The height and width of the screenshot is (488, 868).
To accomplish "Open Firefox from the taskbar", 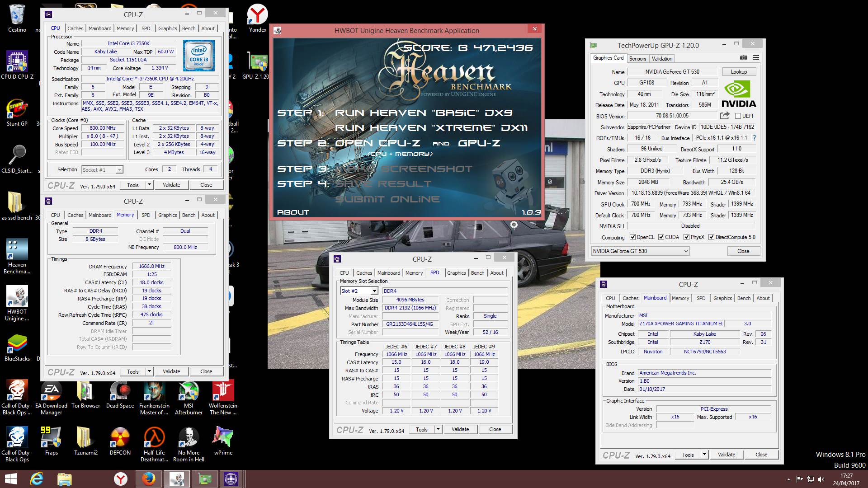I will click(148, 479).
